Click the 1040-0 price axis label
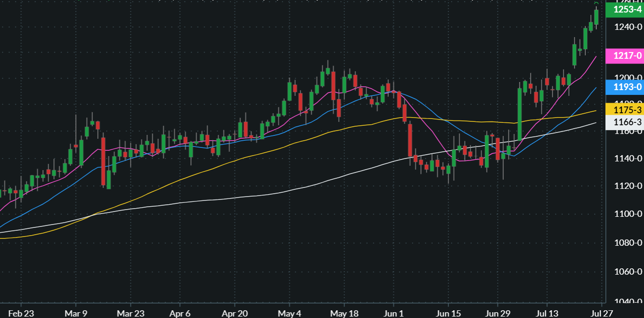644x318 pixels. pos(628,302)
